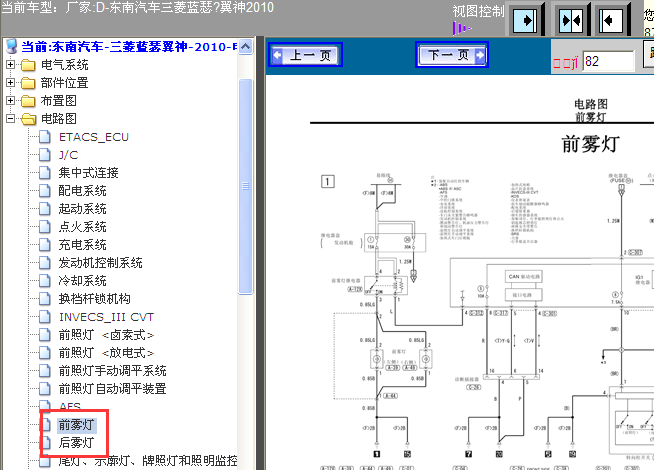The height and width of the screenshot is (470, 654).
Task: Click the J/C page icon
Action: click(x=45, y=155)
